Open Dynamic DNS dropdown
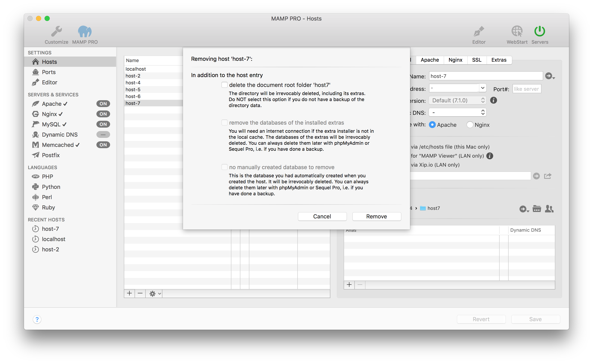This screenshot has width=593, height=364. (457, 112)
